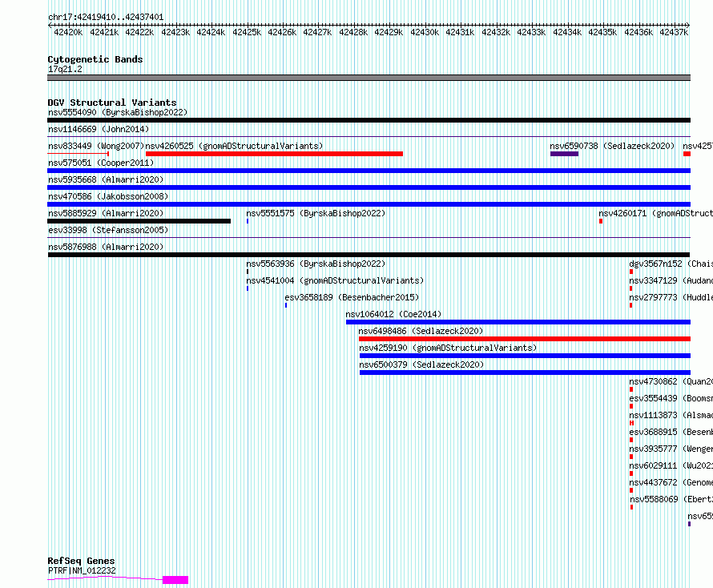Click the 42420k ruler label

pyautogui.click(x=68, y=32)
